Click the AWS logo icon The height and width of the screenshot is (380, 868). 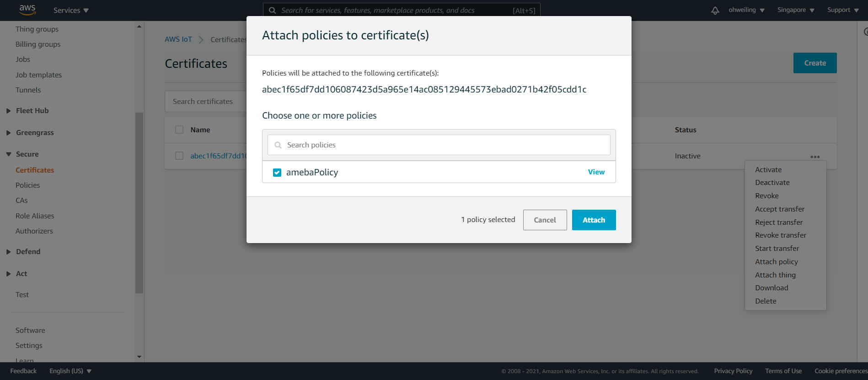coord(27,10)
